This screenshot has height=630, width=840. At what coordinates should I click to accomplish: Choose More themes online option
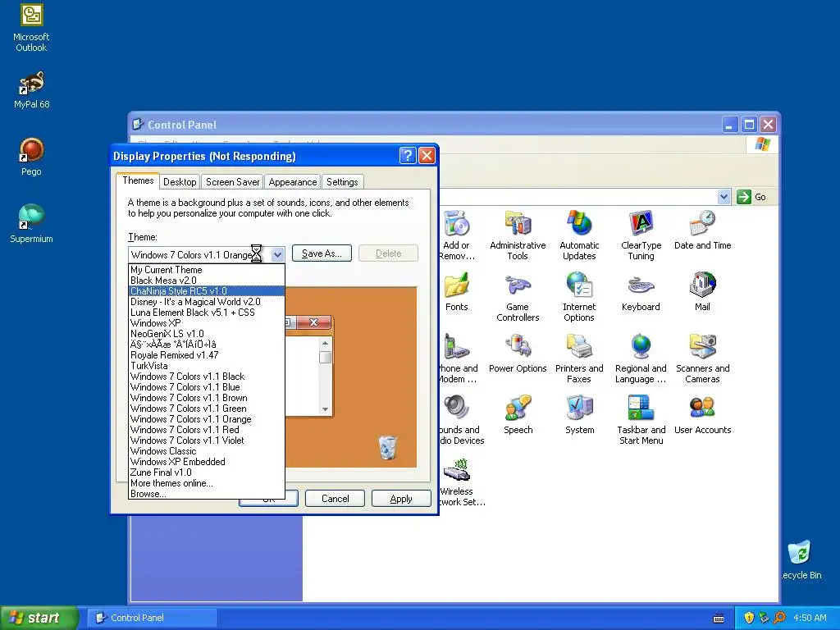(206, 483)
